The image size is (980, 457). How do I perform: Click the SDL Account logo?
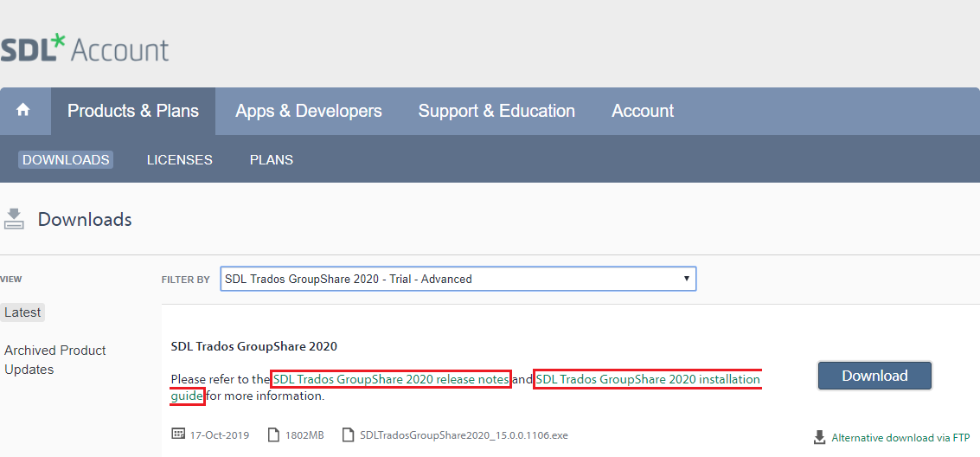(x=85, y=48)
